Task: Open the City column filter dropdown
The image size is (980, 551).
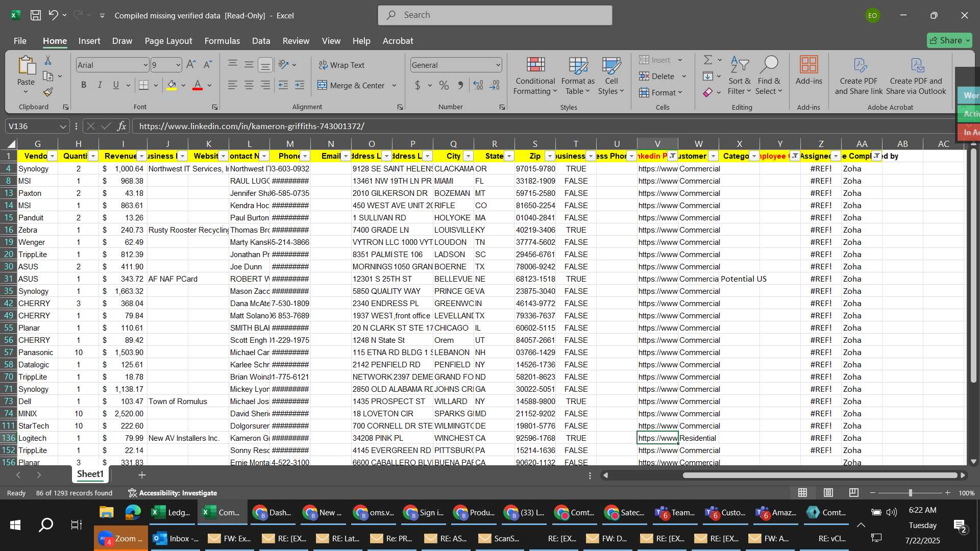Action: 468,156
